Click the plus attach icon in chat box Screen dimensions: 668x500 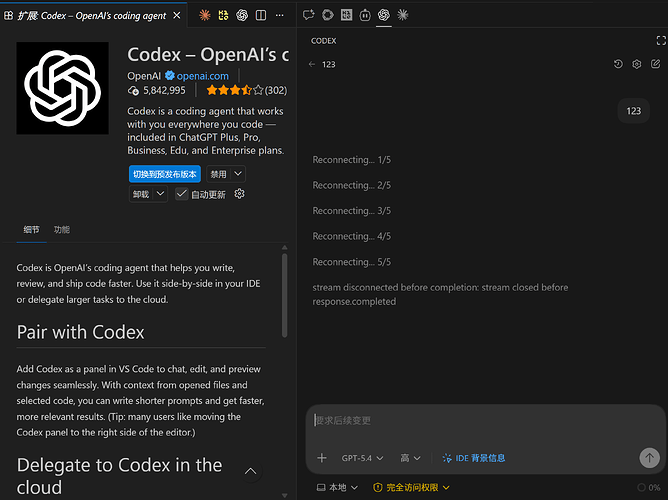[322, 458]
